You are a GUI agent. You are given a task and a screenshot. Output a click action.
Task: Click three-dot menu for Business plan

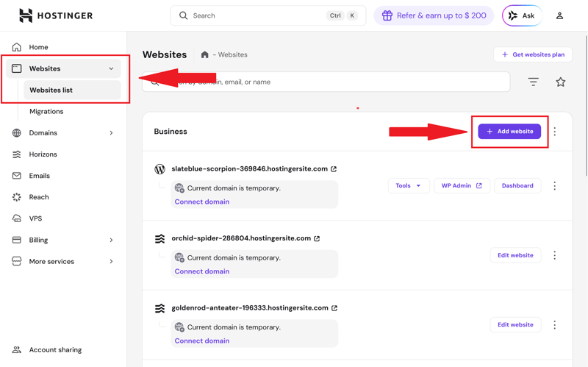pos(555,132)
